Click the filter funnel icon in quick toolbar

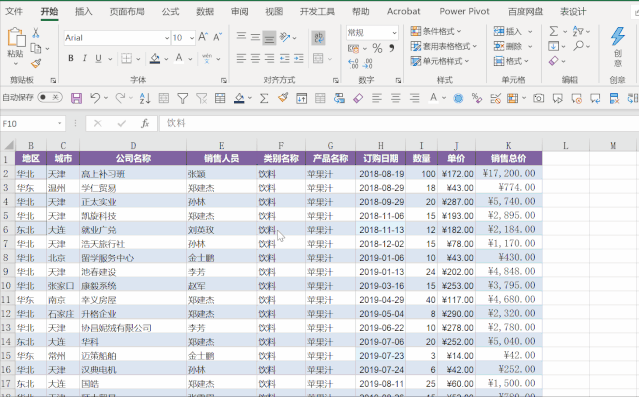tap(183, 98)
